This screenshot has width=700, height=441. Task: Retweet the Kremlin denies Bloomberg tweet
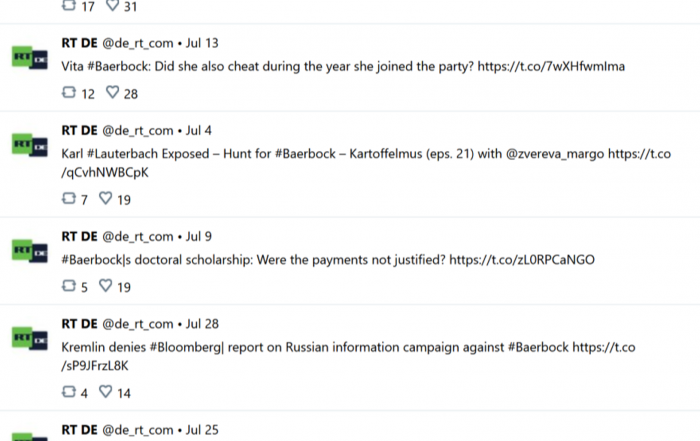point(69,391)
